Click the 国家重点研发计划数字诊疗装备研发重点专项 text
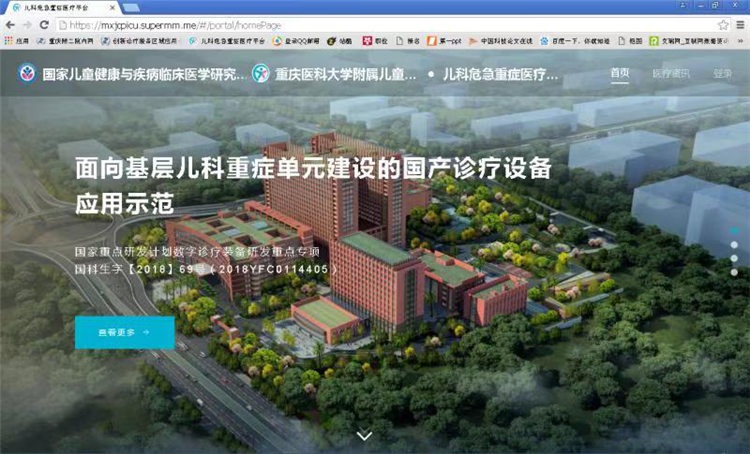 pyautogui.click(x=197, y=252)
